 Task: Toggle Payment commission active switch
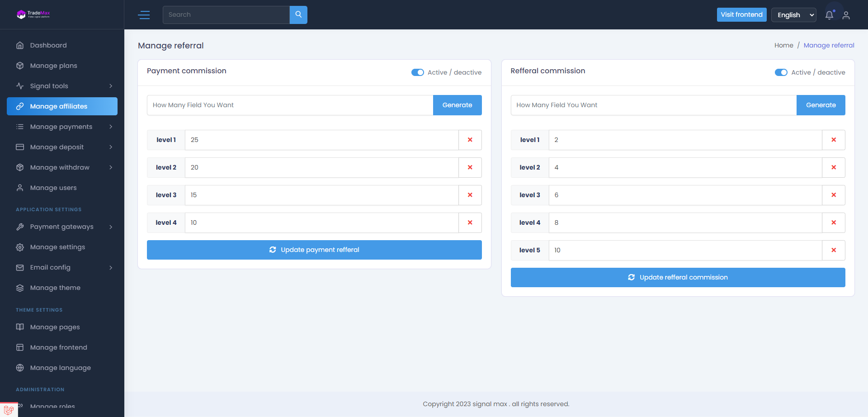417,72
